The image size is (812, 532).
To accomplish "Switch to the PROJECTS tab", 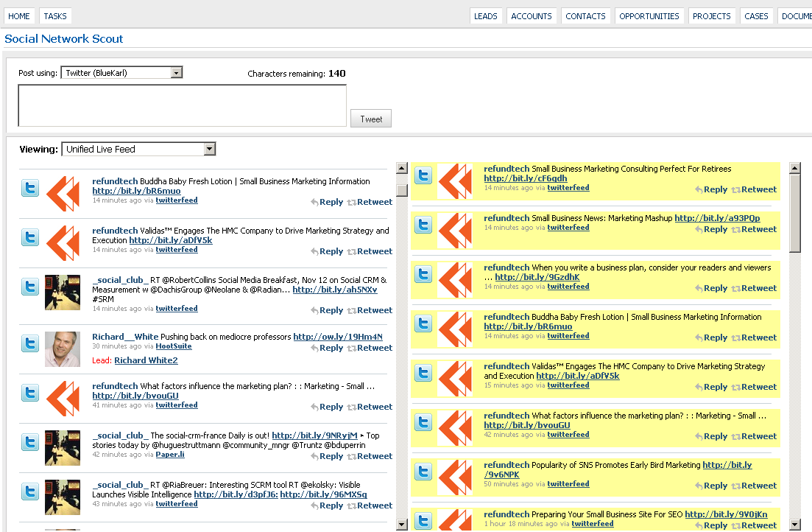I will (x=712, y=16).
